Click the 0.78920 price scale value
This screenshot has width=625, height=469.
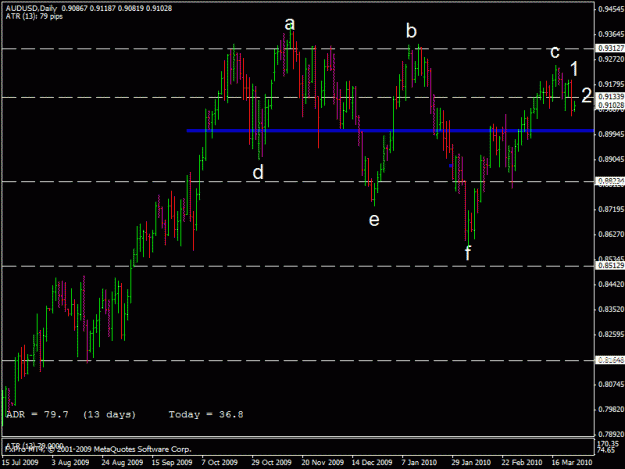point(611,434)
